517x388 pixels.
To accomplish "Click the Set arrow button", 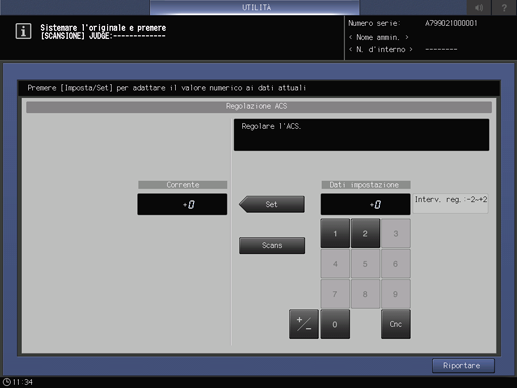I will coord(272,204).
